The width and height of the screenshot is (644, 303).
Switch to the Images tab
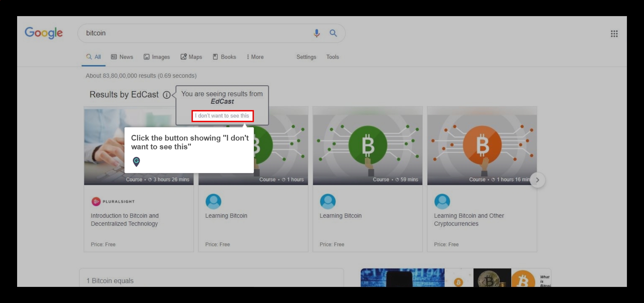157,57
